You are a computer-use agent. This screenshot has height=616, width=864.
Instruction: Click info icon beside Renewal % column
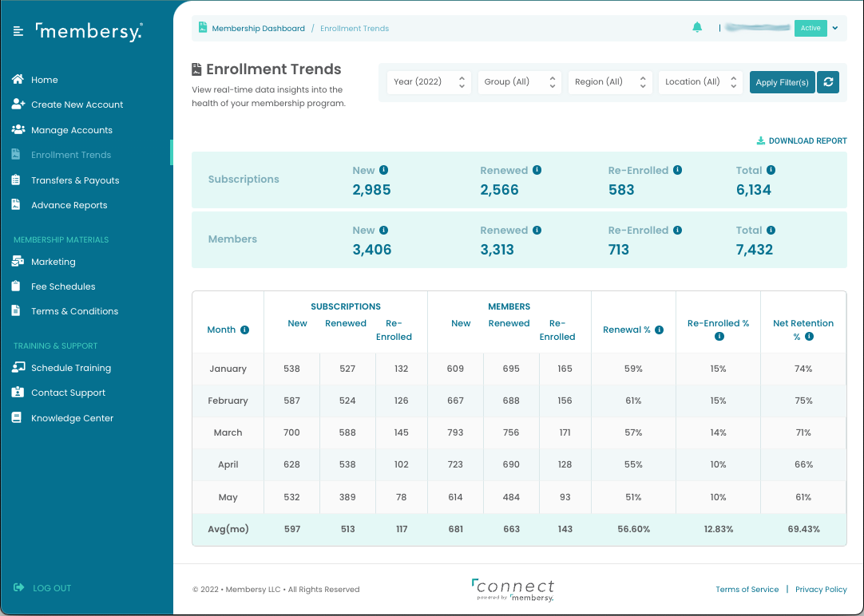(659, 330)
